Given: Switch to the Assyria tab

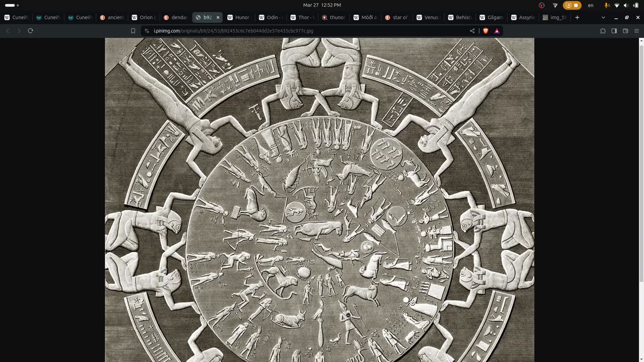Looking at the screenshot, I should [x=524, y=17].
